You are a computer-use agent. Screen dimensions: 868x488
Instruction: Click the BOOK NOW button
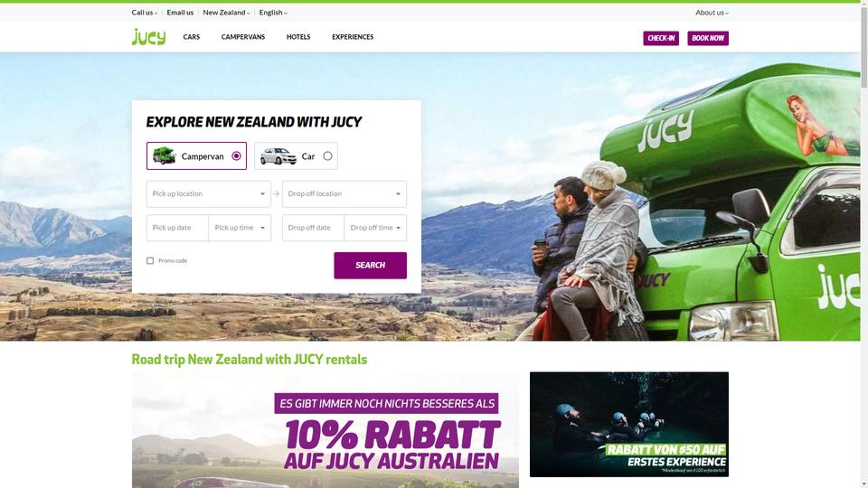708,38
